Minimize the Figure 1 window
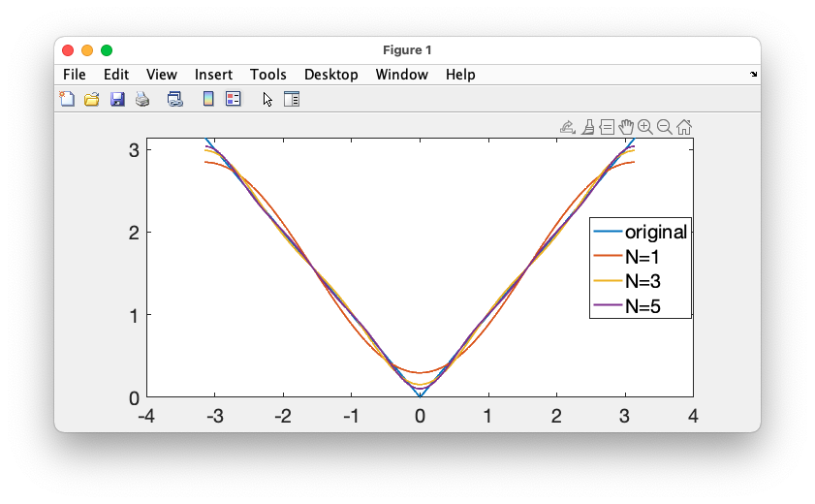The image size is (815, 504). (87, 50)
